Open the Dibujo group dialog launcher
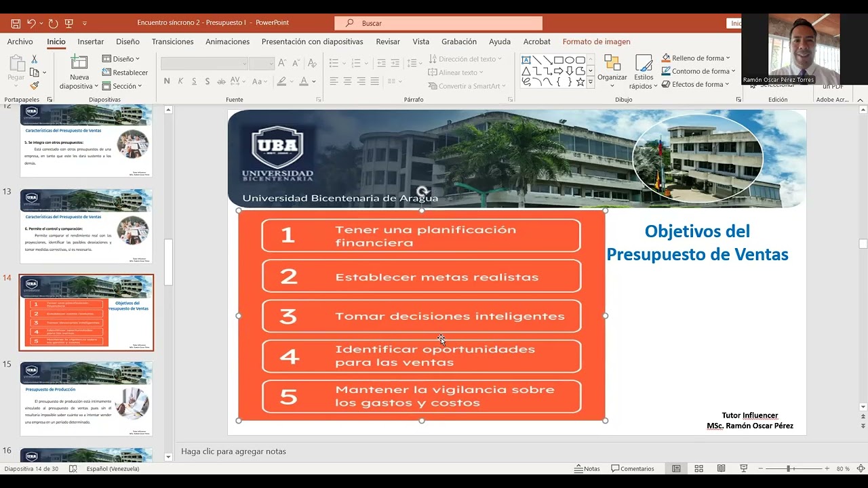The width and height of the screenshot is (868, 488). pos(738,100)
